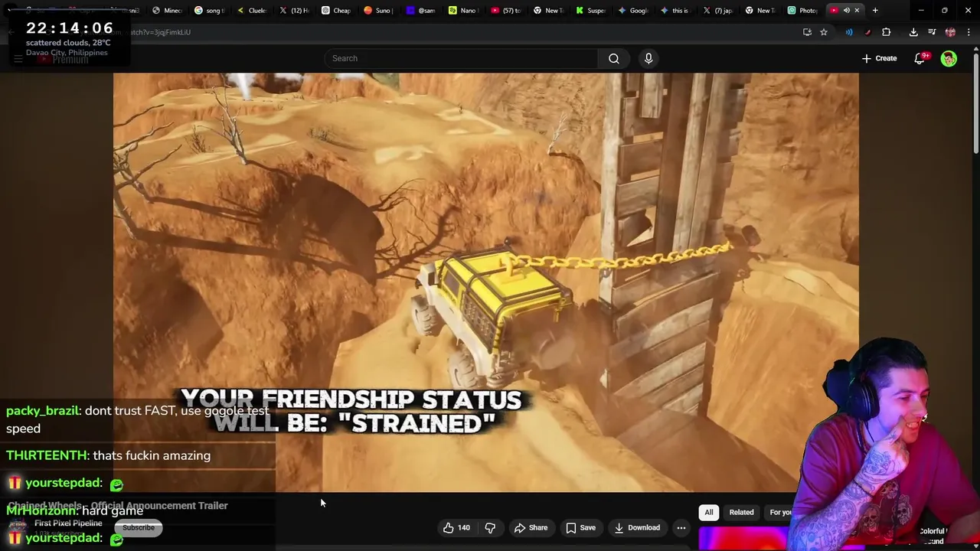This screenshot has height=551, width=980.
Task: Click the Create button
Action: pyautogui.click(x=879, y=58)
